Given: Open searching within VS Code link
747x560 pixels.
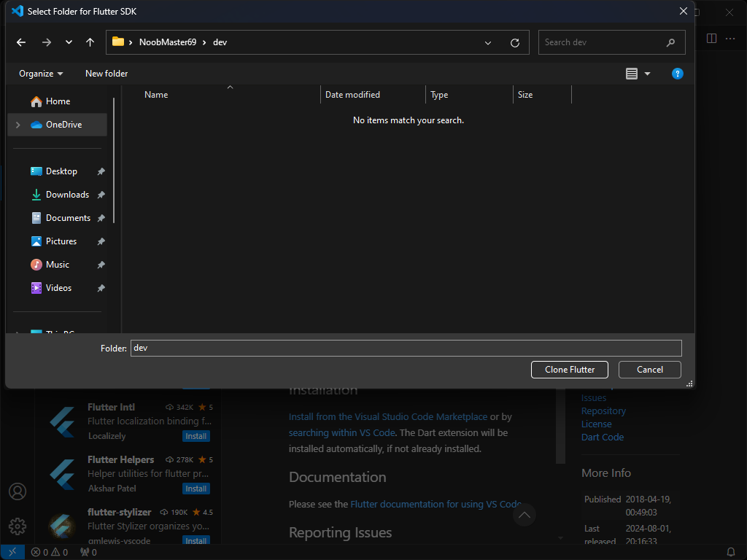Looking at the screenshot, I should point(341,433).
